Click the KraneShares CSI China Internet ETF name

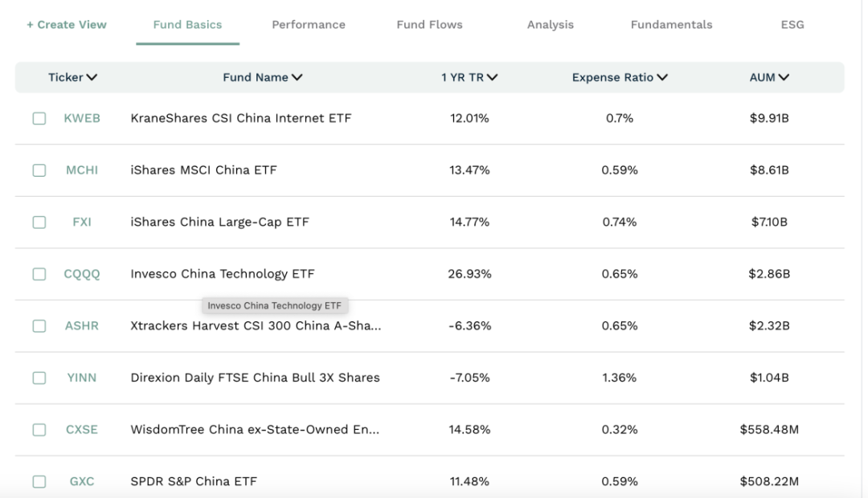tap(241, 119)
